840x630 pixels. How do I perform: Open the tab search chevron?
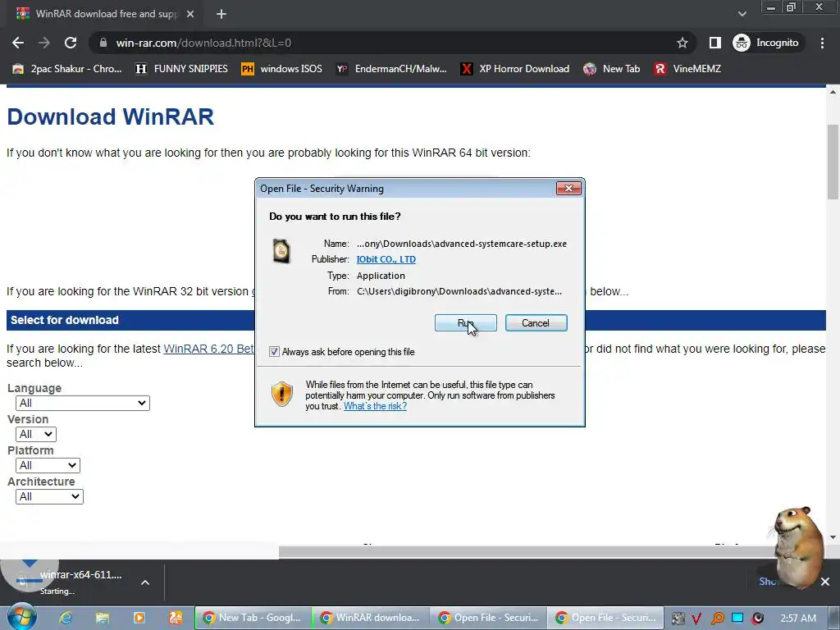(742, 14)
